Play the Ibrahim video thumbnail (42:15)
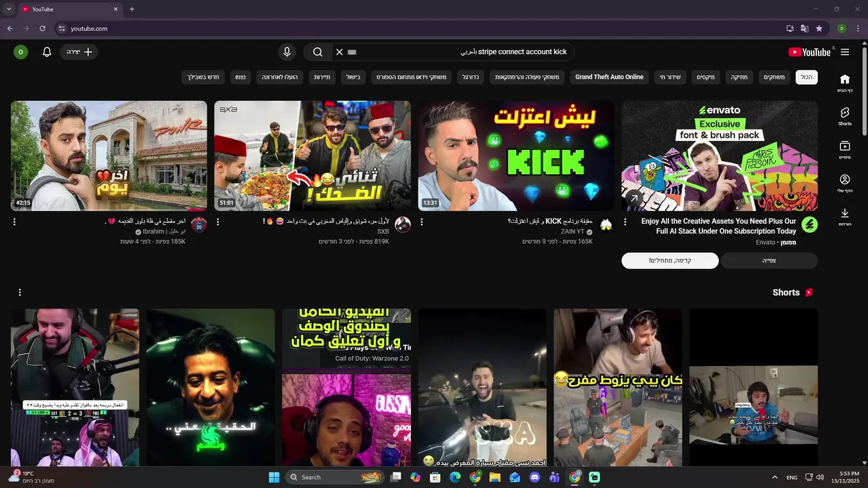 click(x=108, y=156)
